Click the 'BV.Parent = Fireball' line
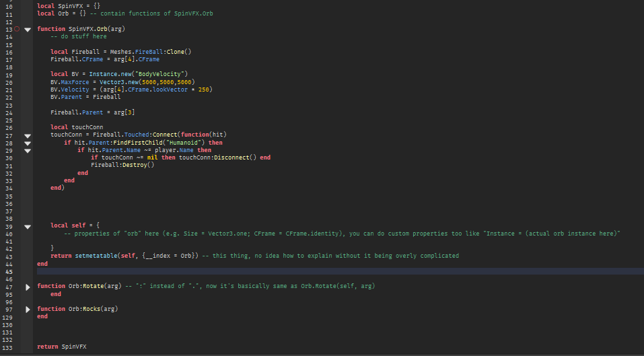The image size is (644, 356). [x=85, y=97]
